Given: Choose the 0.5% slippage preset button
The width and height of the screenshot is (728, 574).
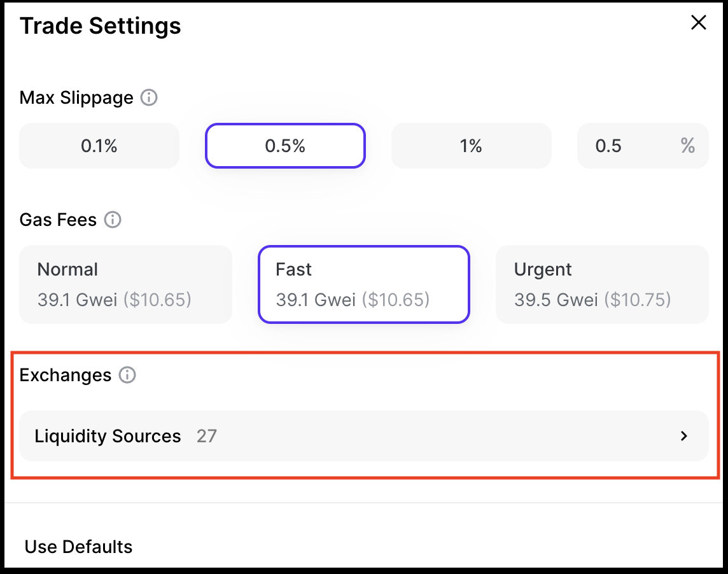Looking at the screenshot, I should coord(285,146).
